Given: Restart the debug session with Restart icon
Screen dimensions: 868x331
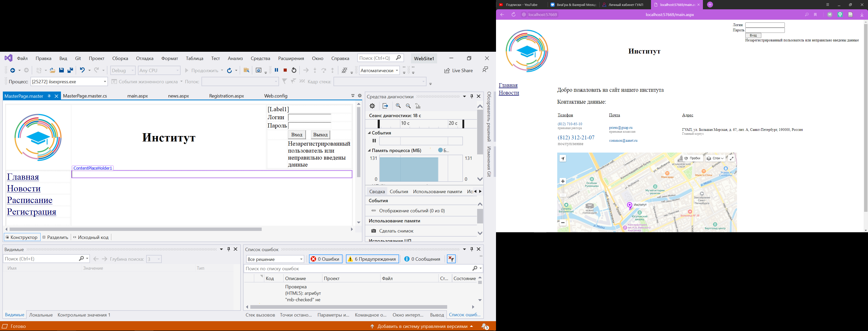Looking at the screenshot, I should (x=294, y=70).
